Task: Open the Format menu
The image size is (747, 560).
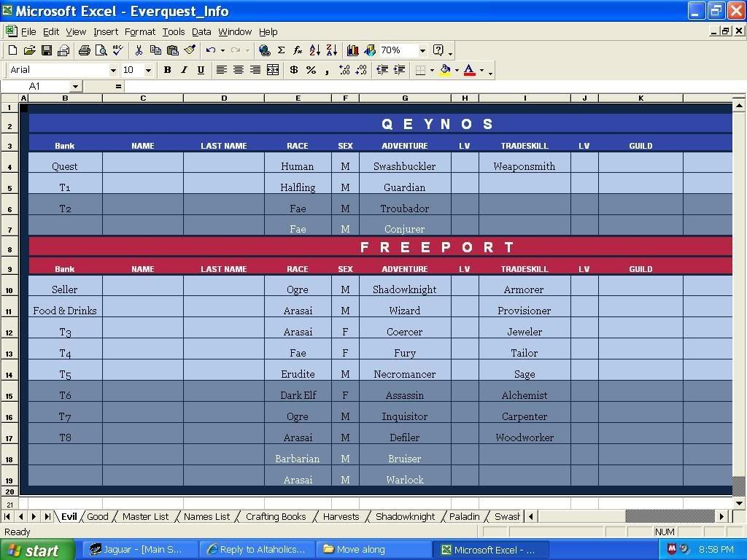Action: [x=140, y=31]
